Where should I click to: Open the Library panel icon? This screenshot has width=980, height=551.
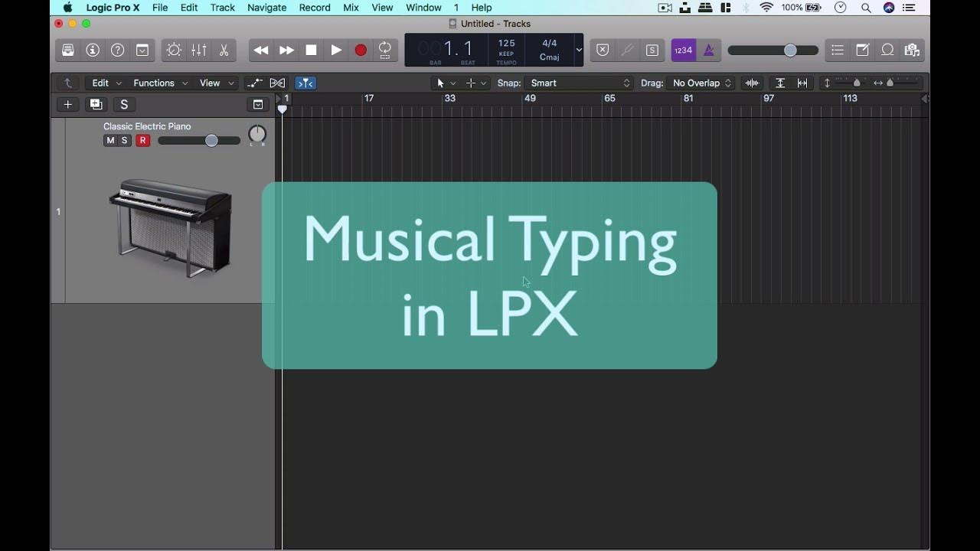(x=68, y=50)
